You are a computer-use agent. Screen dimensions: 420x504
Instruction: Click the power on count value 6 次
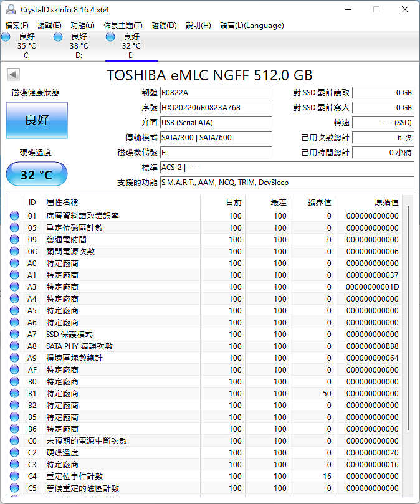point(383,138)
